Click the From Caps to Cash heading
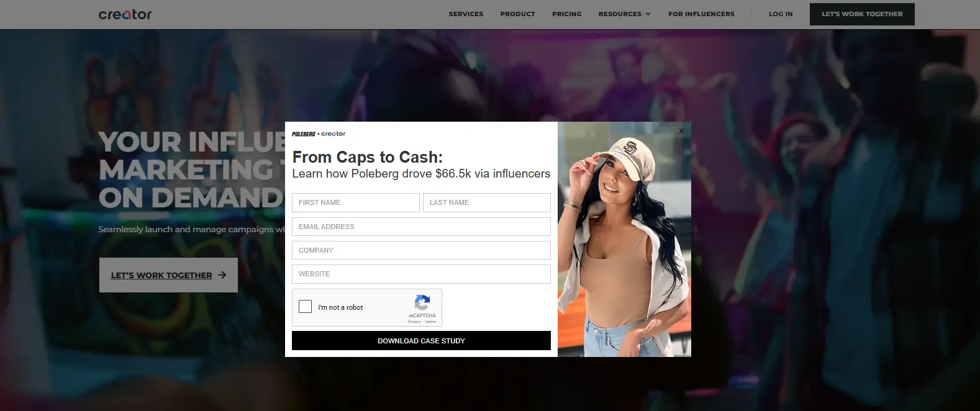The height and width of the screenshot is (411, 980). click(x=368, y=157)
